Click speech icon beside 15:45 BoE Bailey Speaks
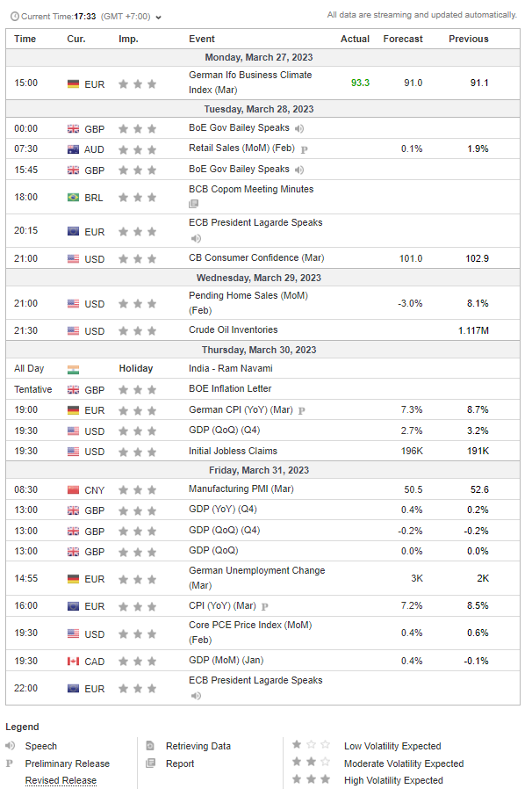The height and width of the screenshot is (796, 532). pos(300,170)
